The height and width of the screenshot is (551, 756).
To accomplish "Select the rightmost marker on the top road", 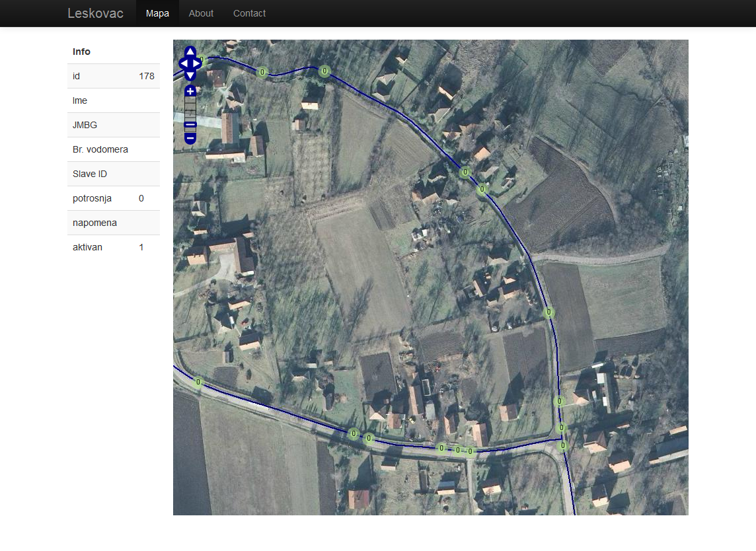I will pyautogui.click(x=324, y=71).
